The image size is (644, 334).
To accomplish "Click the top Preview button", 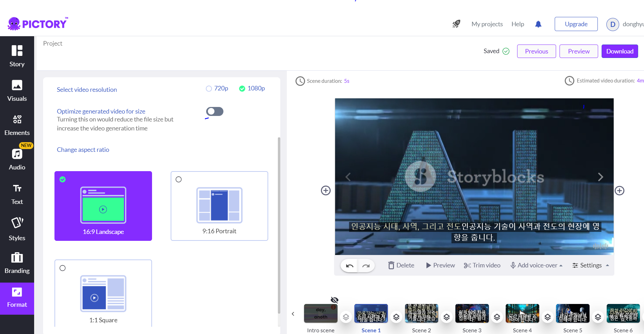I will 579,51.
